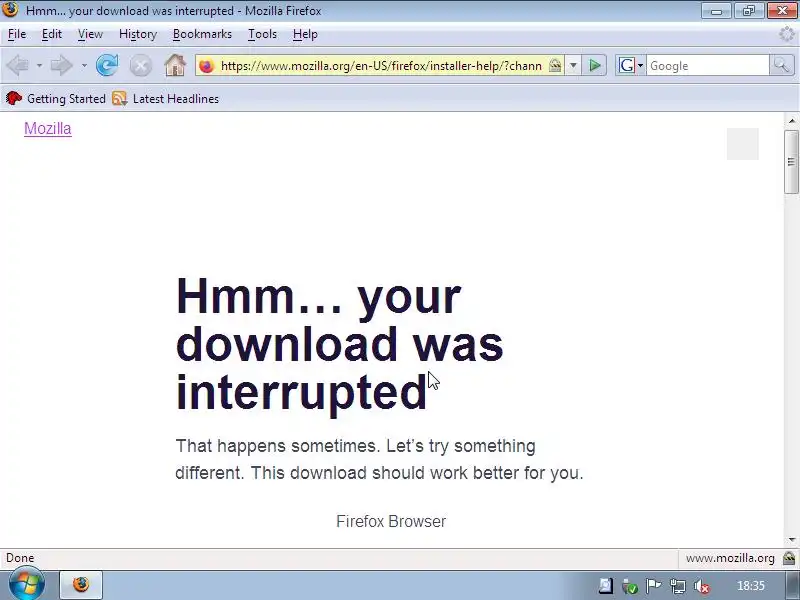
Task: Click the URL text in the address bar
Action: [x=381, y=66]
